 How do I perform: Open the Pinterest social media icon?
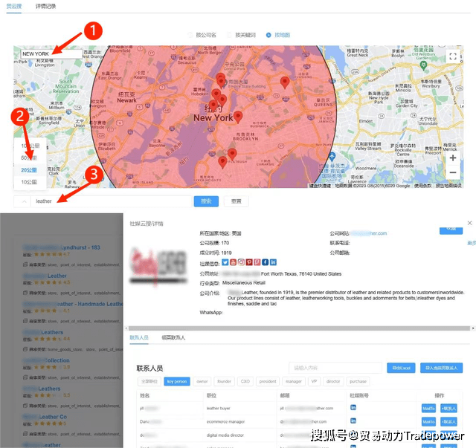(249, 262)
